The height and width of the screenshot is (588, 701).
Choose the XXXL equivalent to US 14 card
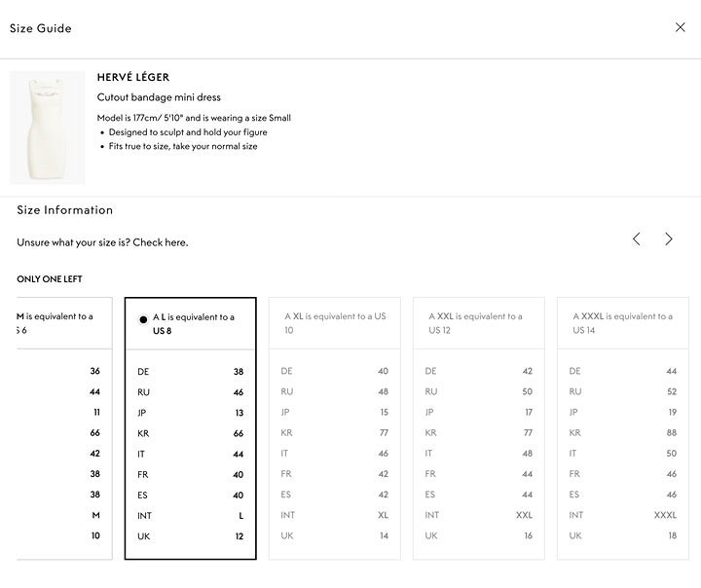point(623,428)
